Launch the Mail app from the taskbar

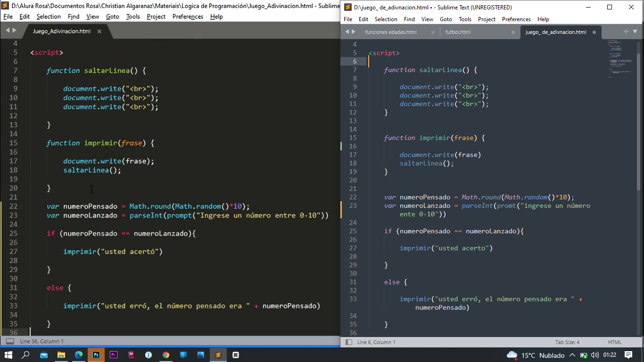(44, 355)
